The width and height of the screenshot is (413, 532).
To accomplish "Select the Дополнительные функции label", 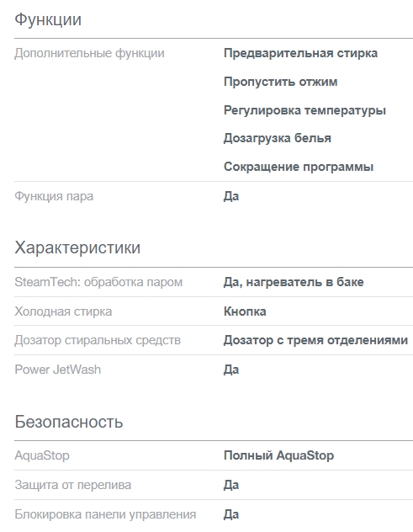I will tap(89, 53).
